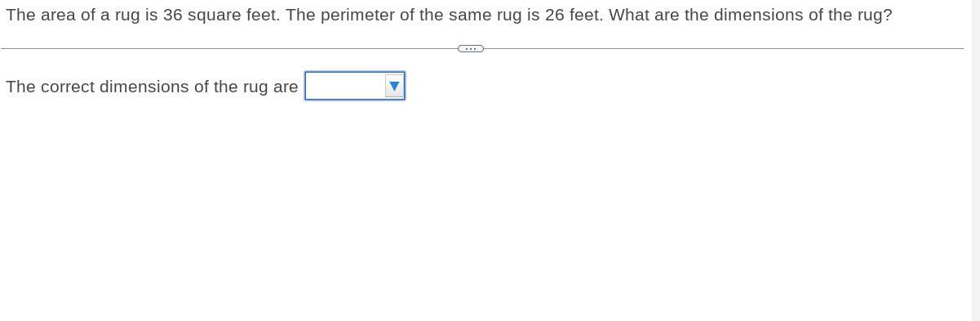Click the lower part of the right scrollbar
980x321 pixels.
pos(975,270)
